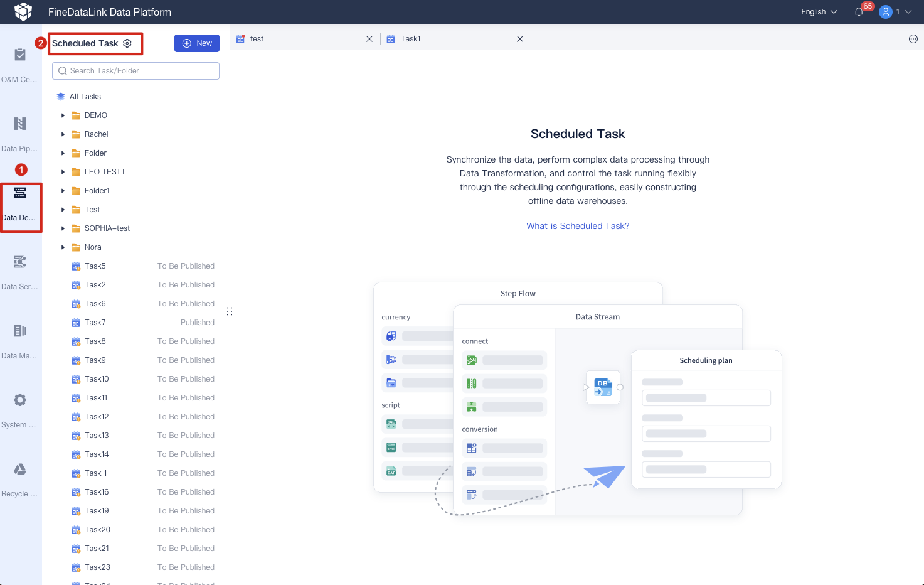Open the Data Development sidebar icon
This screenshot has height=585, width=924.
[x=20, y=193]
